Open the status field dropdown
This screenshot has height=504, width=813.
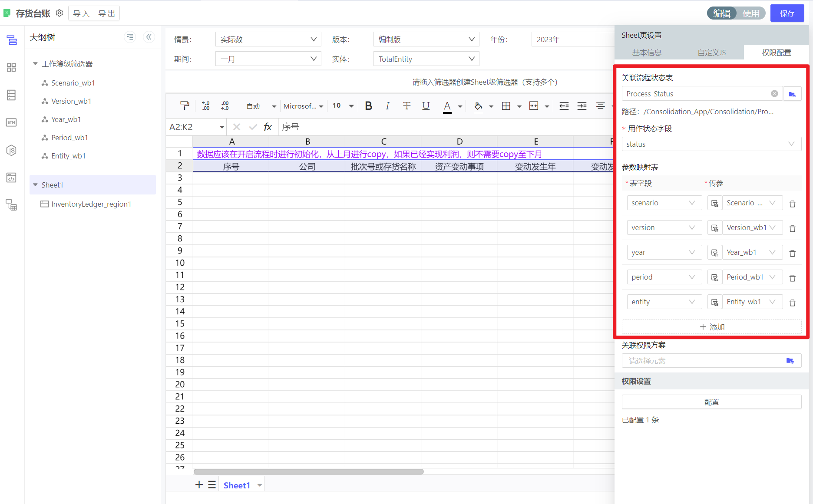coord(711,144)
